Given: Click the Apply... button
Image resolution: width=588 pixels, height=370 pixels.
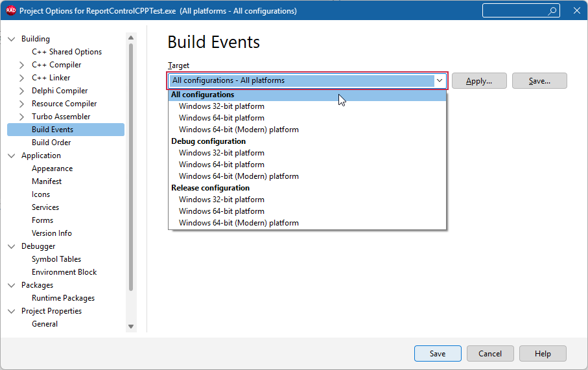Looking at the screenshot, I should click(x=479, y=81).
